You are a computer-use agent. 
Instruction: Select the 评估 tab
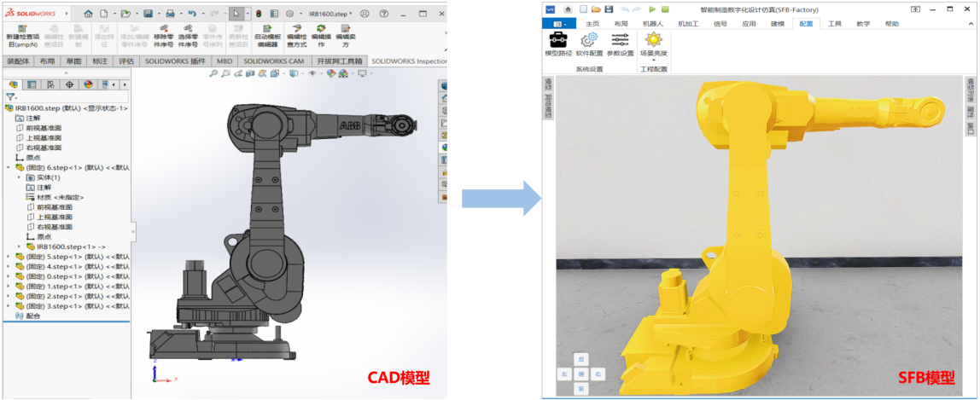pyautogui.click(x=125, y=61)
